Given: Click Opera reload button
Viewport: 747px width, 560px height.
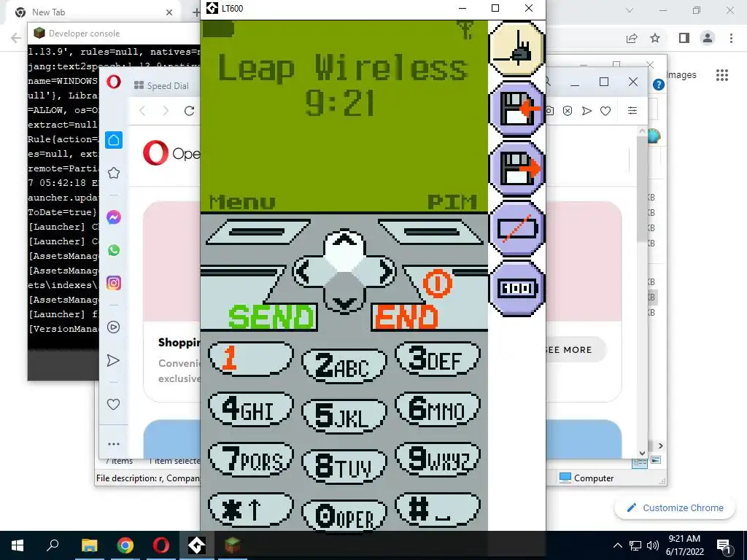Looking at the screenshot, I should pyautogui.click(x=189, y=111).
